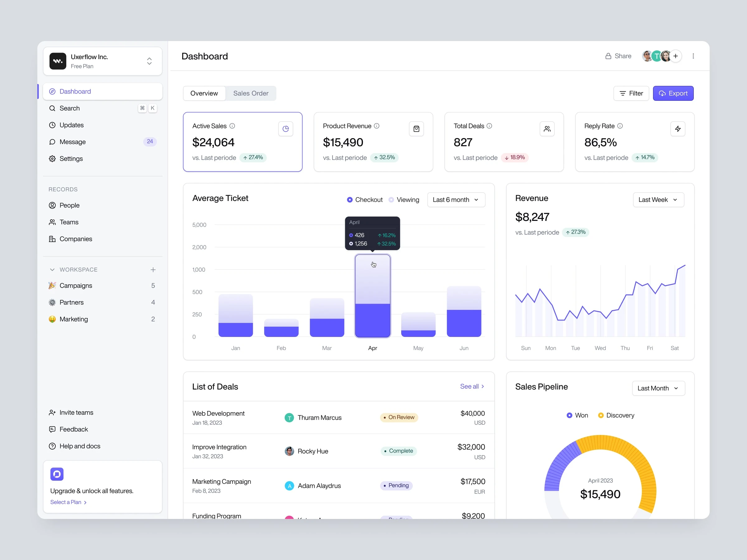Open Message in the sidebar
747x560 pixels.
point(73,142)
